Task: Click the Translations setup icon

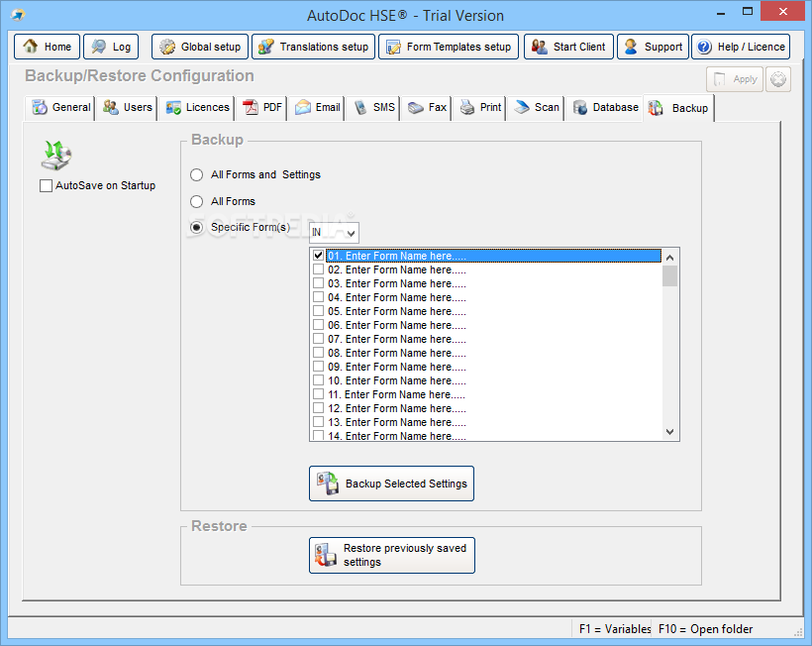Action: (x=266, y=47)
